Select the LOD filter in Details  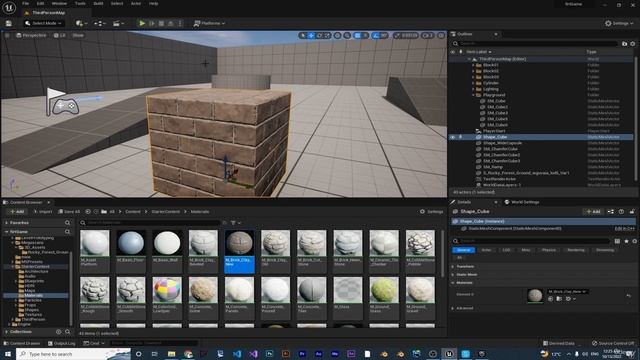506,250
